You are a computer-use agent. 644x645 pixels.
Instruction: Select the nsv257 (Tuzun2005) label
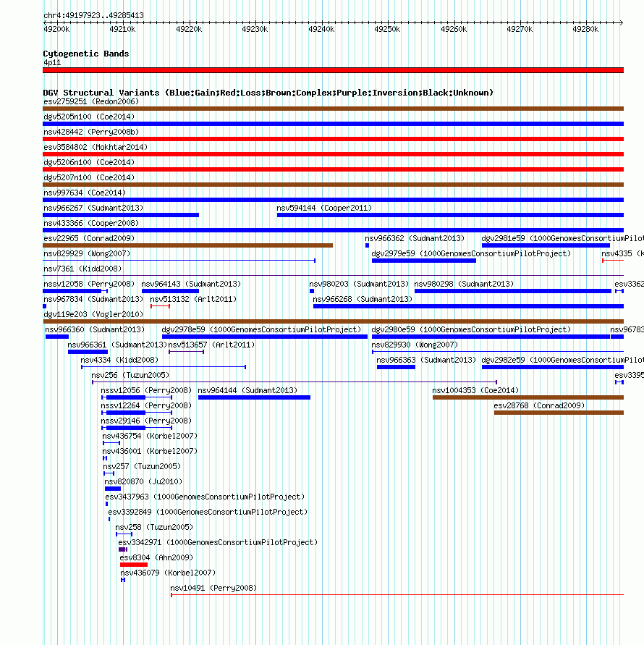pos(142,466)
